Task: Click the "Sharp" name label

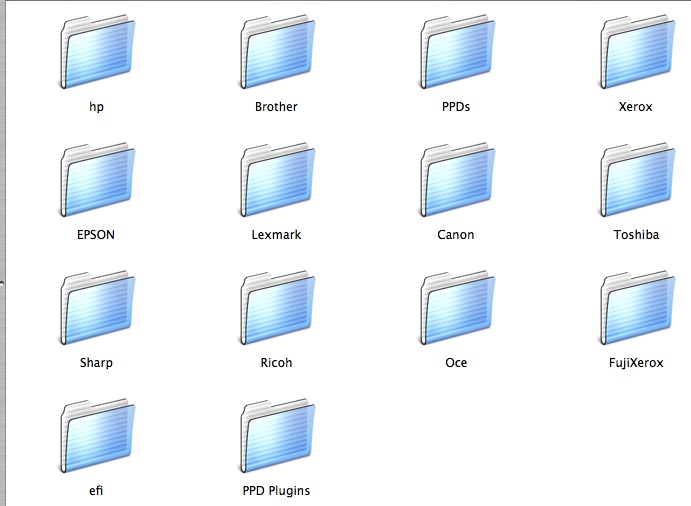Action: click(x=96, y=363)
